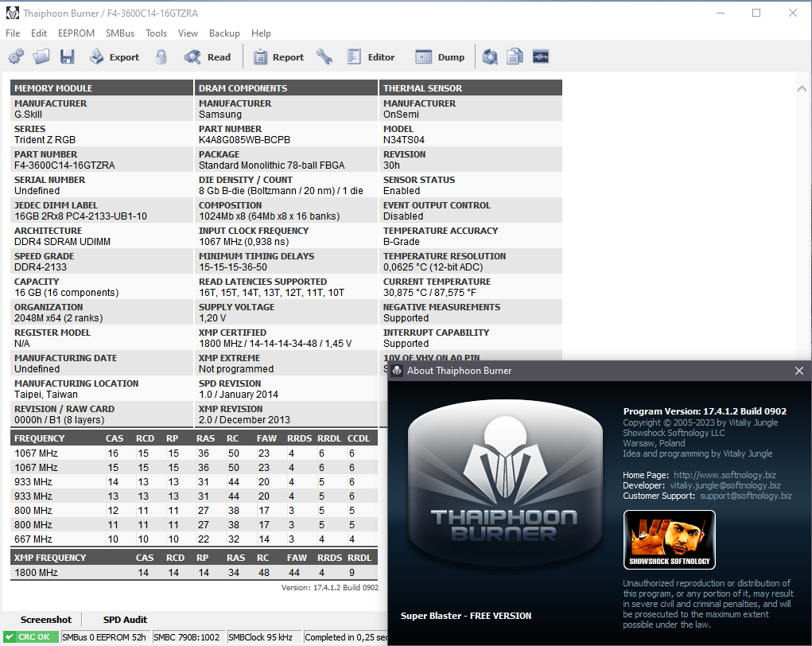812x646 pixels.
Task: Click the Program Version text in About dialog
Action: 705,411
